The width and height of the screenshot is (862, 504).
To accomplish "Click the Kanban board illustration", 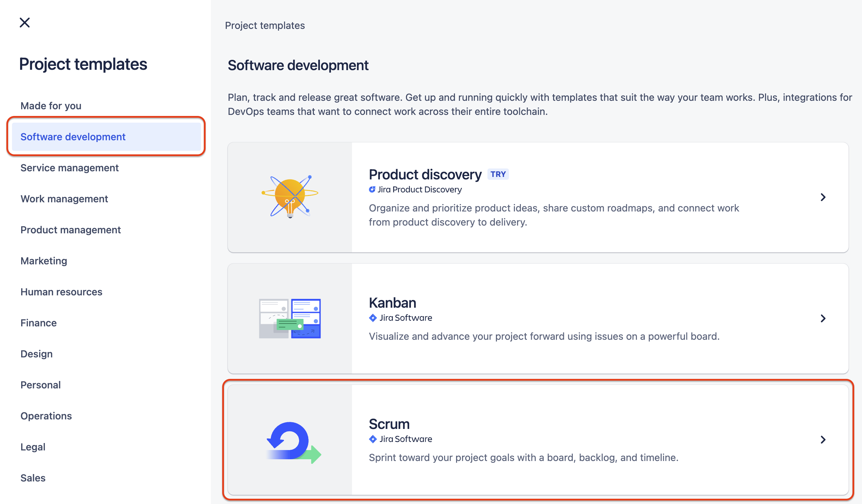I will pyautogui.click(x=289, y=318).
